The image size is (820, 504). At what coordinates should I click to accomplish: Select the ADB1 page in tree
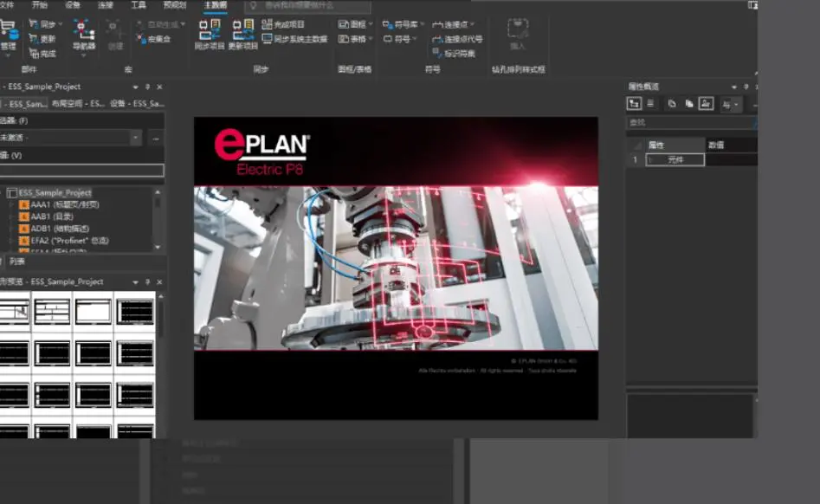pyautogui.click(x=60, y=229)
